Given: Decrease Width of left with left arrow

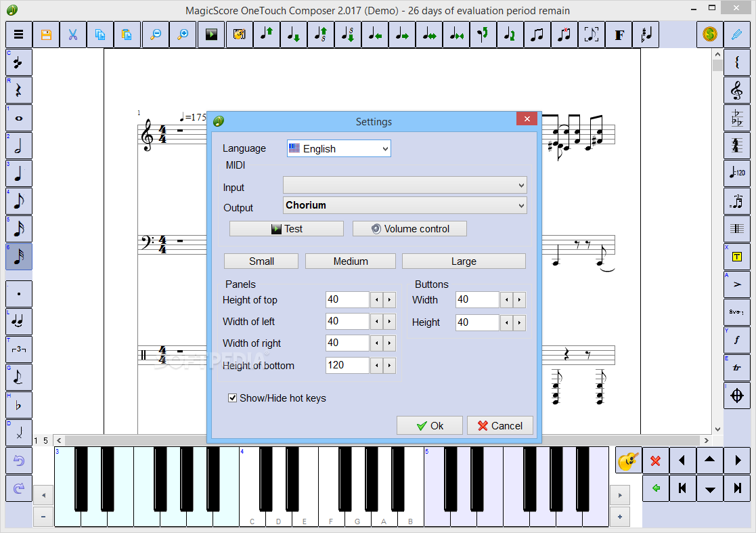Looking at the screenshot, I should 376,322.
